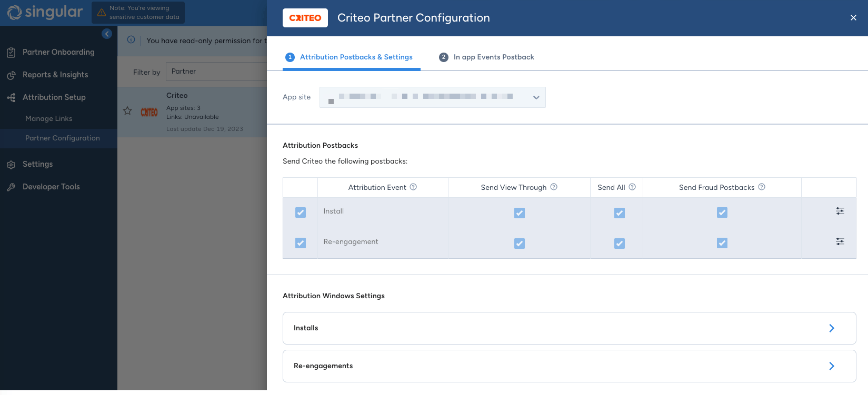Open Partner Onboarding in sidebar
The height and width of the screenshot is (395, 868).
click(58, 52)
